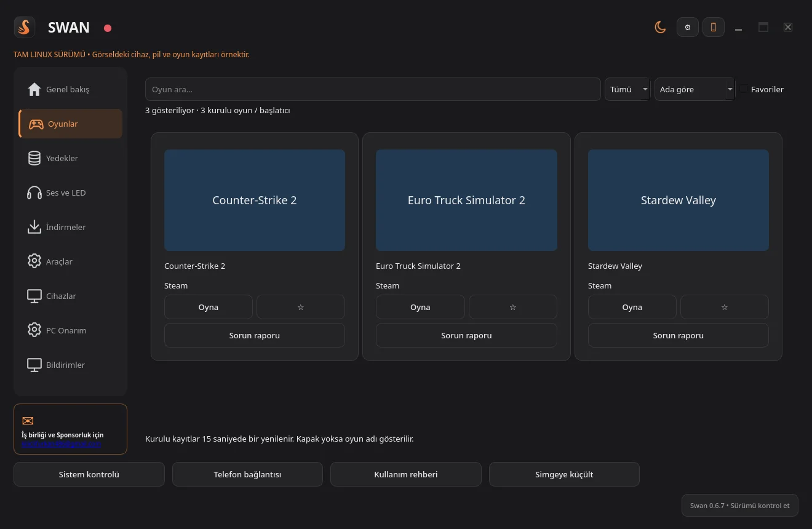Viewport: 812px width, 529px height.
Task: Click the red status dot beside SWAN
Action: (108, 28)
